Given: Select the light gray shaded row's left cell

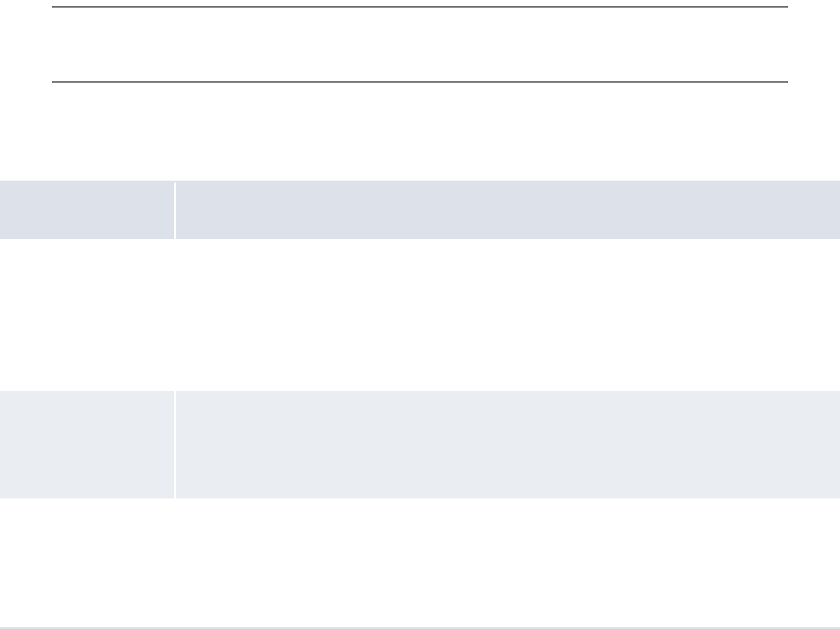Looking at the screenshot, I should [87, 444].
